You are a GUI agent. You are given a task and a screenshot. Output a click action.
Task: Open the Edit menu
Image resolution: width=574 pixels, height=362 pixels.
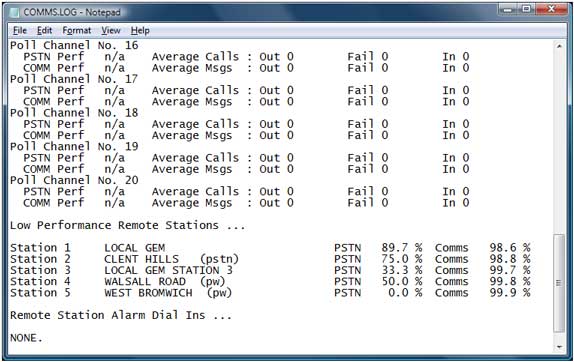[x=45, y=31]
